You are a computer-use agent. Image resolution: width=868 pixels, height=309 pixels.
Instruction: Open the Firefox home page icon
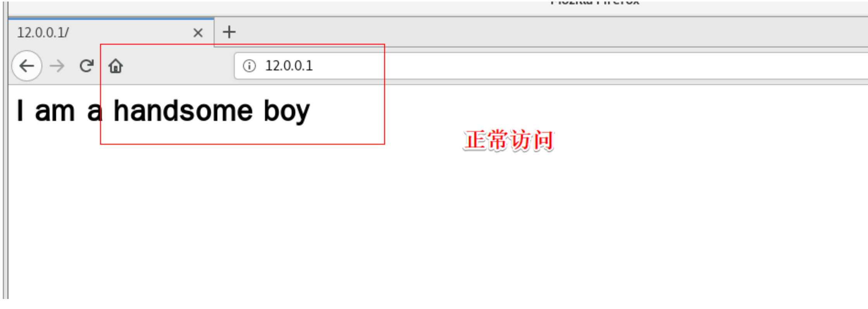pyautogui.click(x=115, y=66)
